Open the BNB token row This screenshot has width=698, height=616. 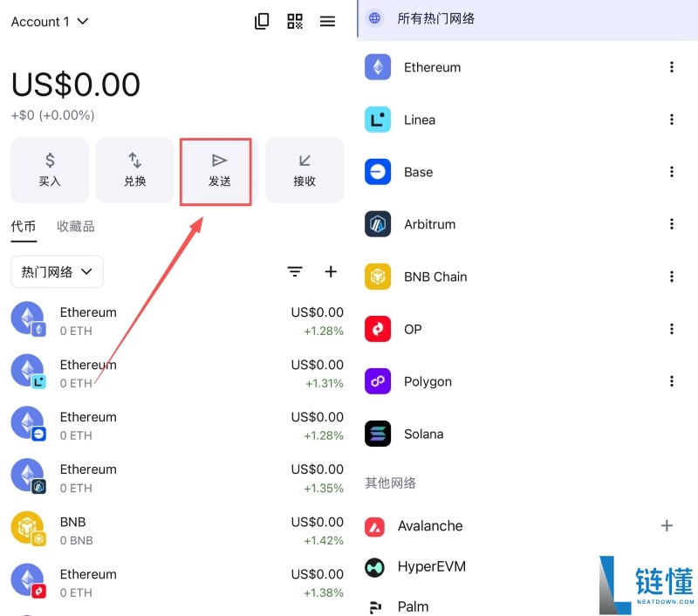click(x=177, y=530)
